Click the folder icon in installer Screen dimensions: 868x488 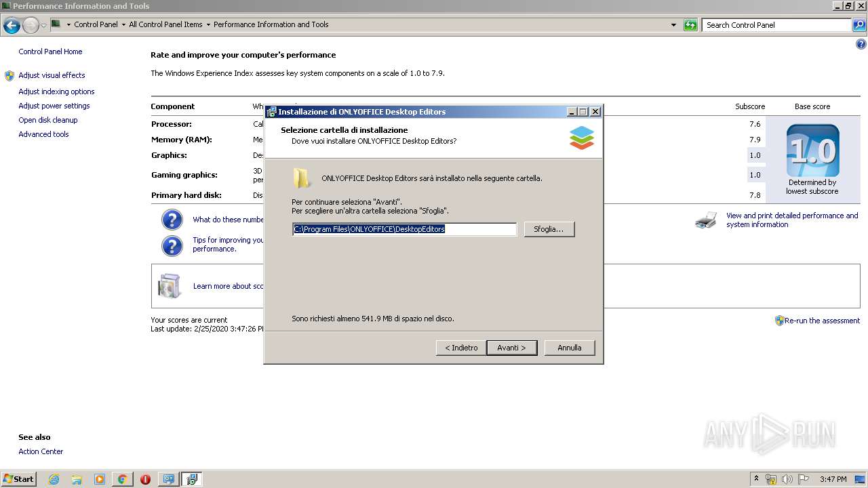302,178
